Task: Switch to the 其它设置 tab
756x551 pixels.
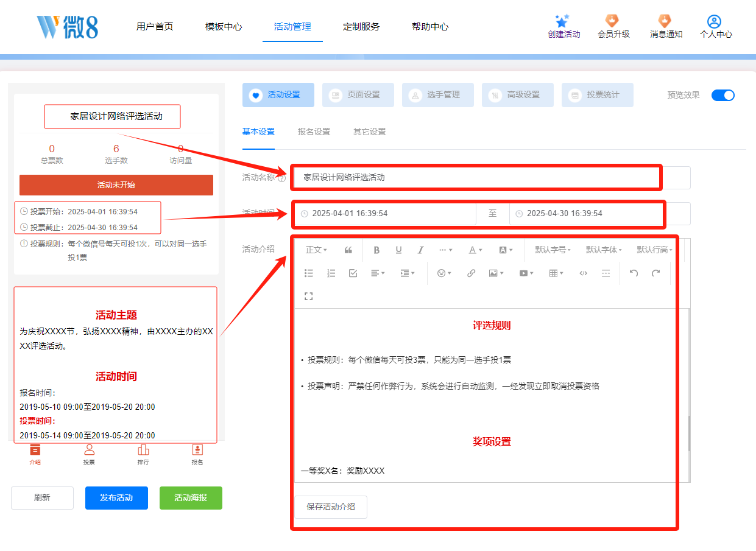Action: point(369,132)
